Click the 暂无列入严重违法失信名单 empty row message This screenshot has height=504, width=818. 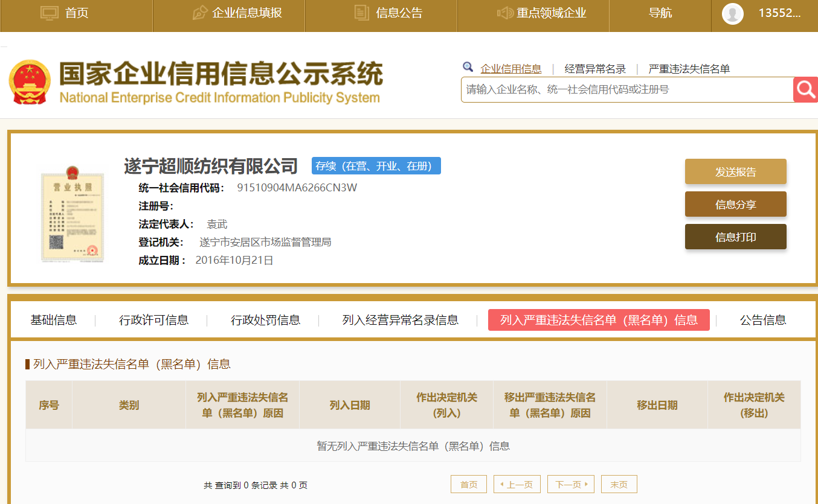[x=413, y=446]
